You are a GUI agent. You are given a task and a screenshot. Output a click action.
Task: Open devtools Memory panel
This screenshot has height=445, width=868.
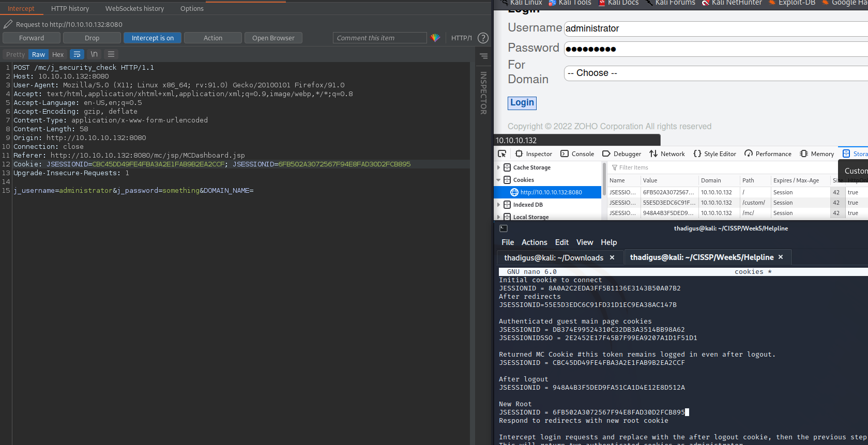(817, 154)
